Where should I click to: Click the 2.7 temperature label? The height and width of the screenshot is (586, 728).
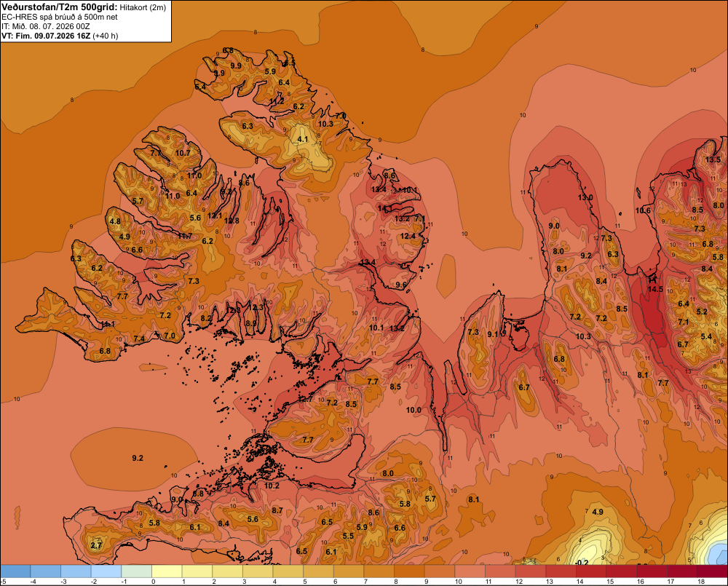96,545
